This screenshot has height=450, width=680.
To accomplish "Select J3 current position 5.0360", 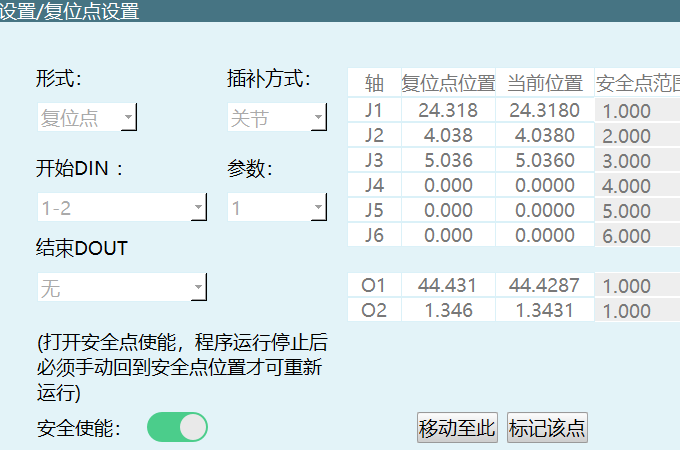I will [x=545, y=160].
